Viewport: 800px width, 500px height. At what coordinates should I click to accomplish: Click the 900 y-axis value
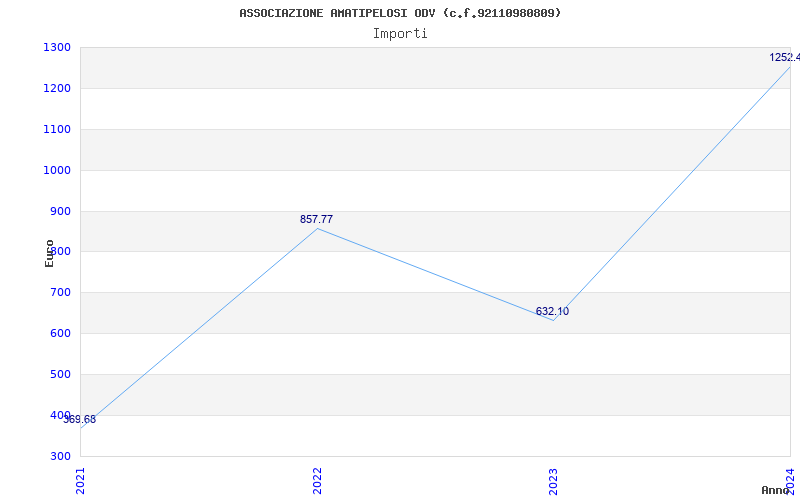coord(60,211)
